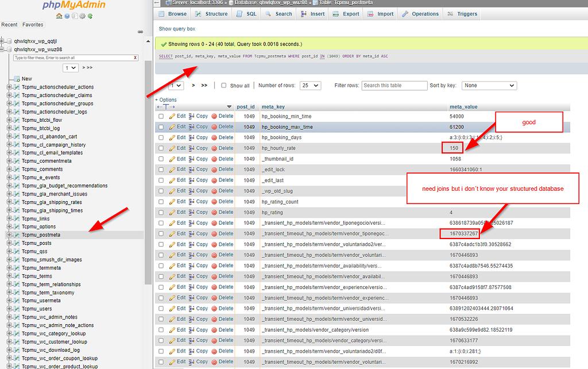Open the phpMyAdmin settings gear icon

pyautogui.click(x=83, y=16)
